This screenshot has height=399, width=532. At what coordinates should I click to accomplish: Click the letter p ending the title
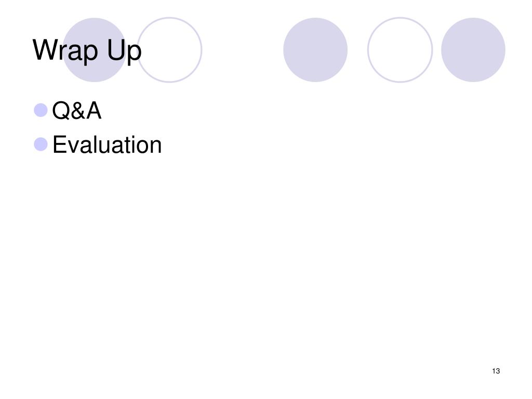(x=135, y=54)
